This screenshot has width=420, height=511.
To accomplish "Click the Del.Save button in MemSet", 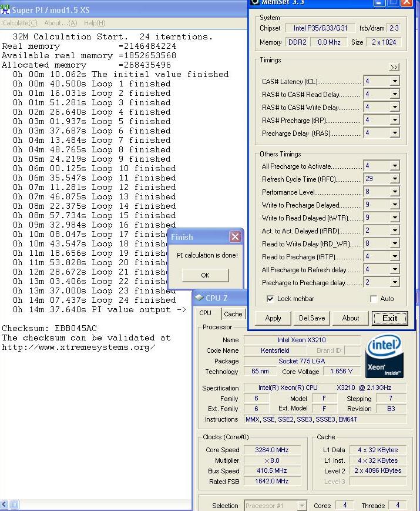I will (312, 318).
